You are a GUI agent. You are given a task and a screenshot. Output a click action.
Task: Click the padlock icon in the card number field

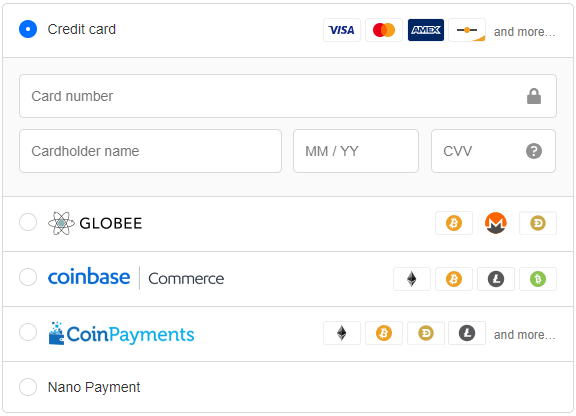tap(534, 96)
